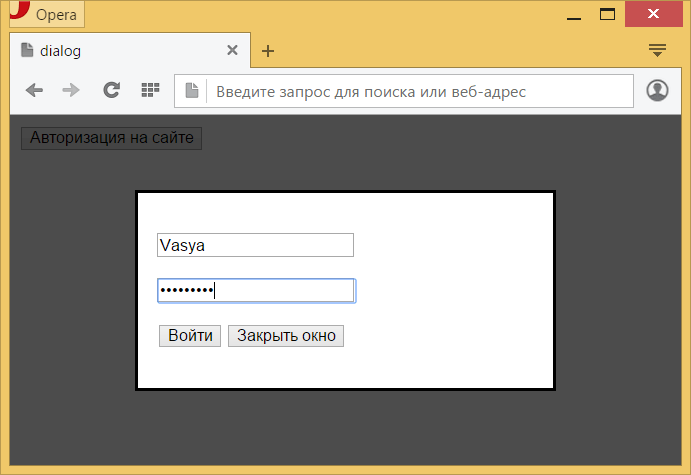Click the page icon in the address bar

(x=192, y=91)
